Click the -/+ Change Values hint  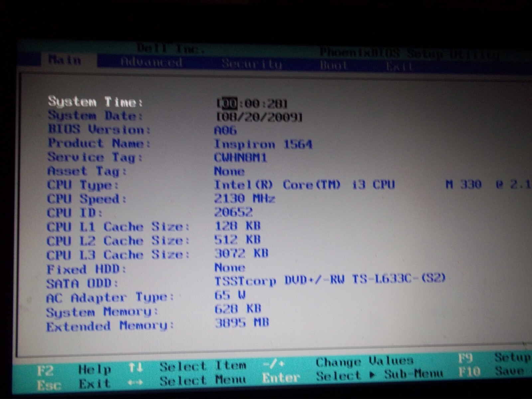point(338,362)
